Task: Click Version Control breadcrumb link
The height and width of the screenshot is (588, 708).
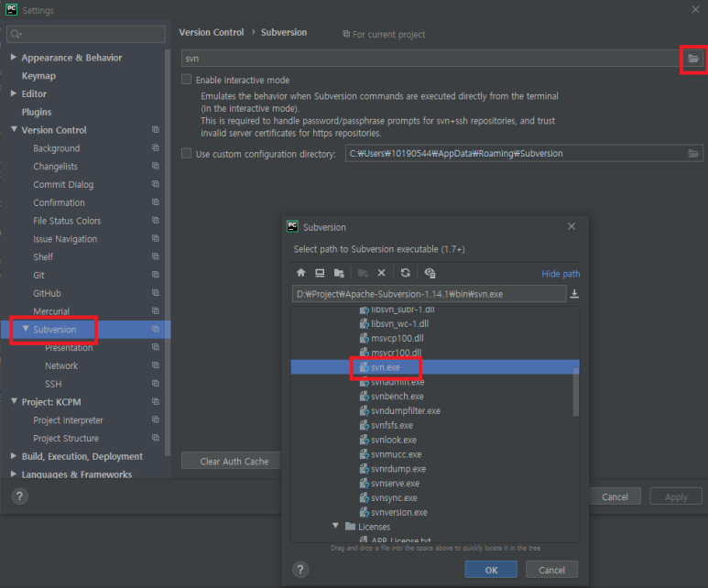Action: tap(212, 33)
